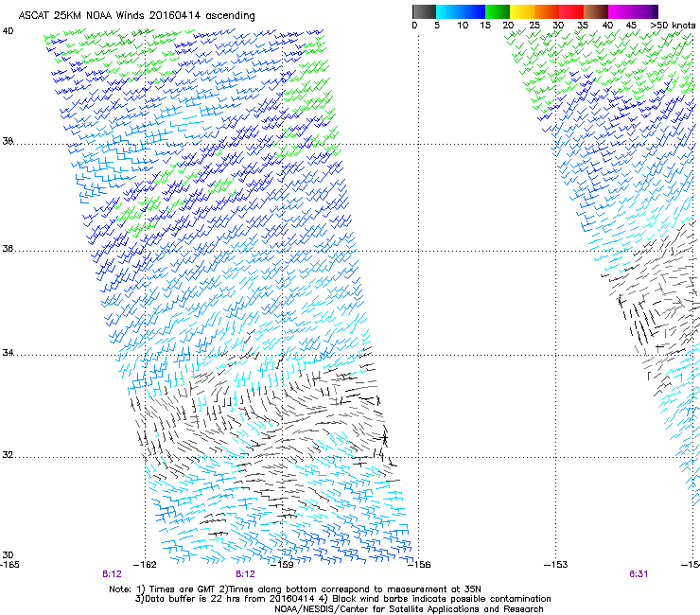Click the yellow 20-25 knots legend segment

(522, 11)
